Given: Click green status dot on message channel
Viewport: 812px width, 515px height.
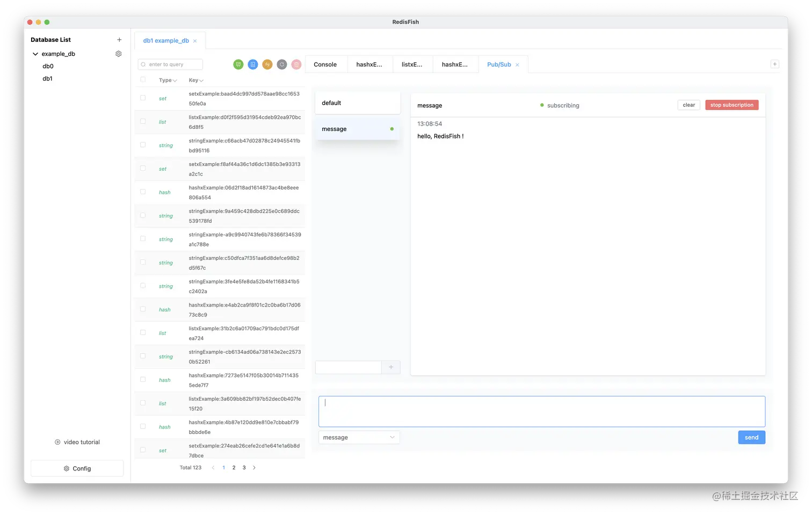Looking at the screenshot, I should coord(392,129).
